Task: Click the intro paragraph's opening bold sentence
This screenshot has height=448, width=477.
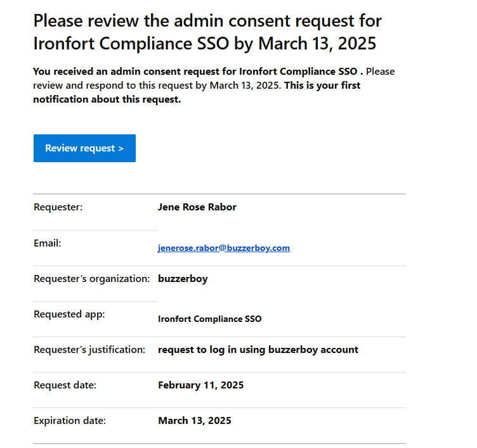Action: [197, 72]
